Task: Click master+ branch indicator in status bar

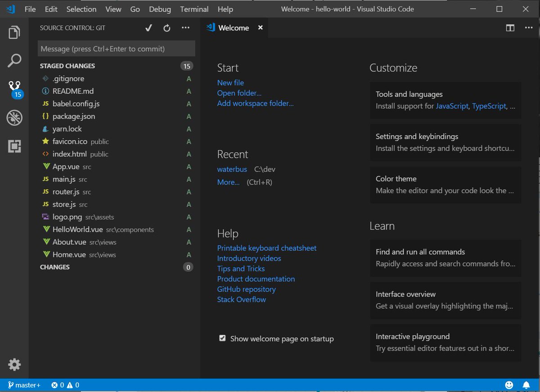Action: point(24,385)
